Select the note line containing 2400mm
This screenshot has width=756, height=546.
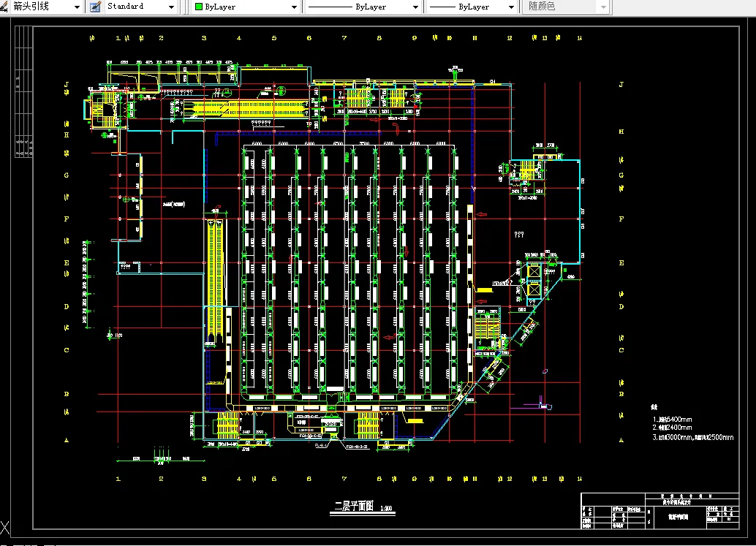click(x=672, y=428)
